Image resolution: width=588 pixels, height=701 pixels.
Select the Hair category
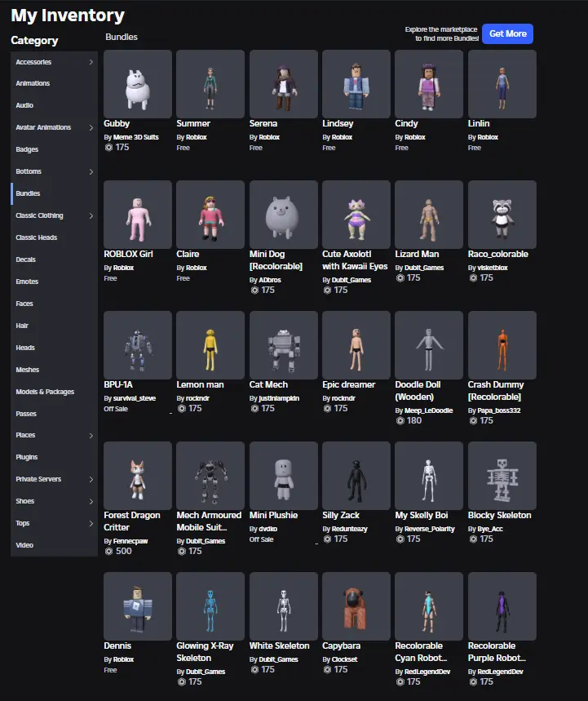pos(54,326)
